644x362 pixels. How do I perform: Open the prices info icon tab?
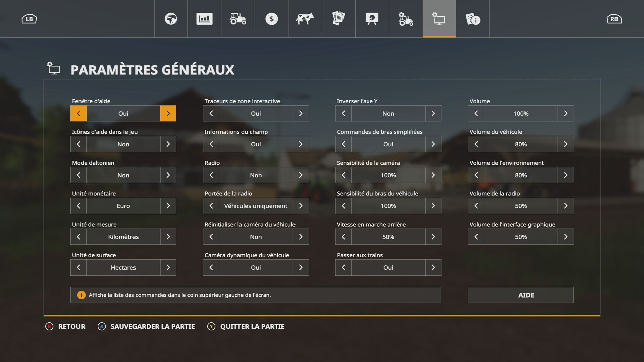tap(473, 19)
